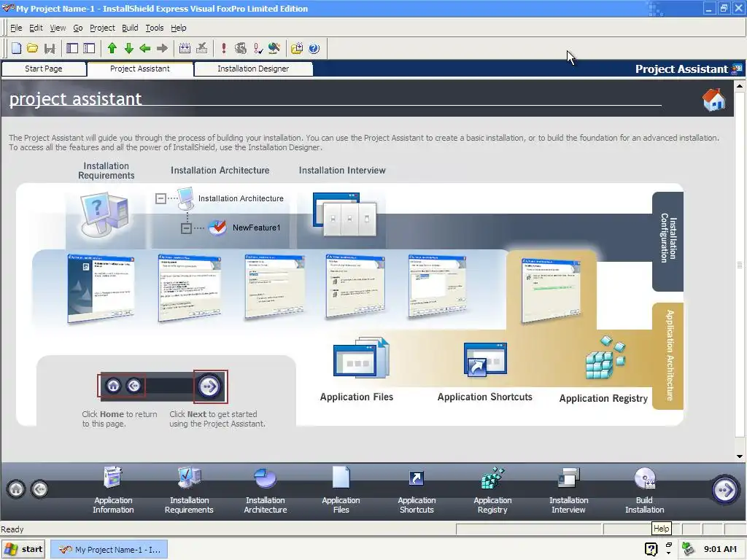Open the Help menu
Image resolution: width=747 pixels, height=560 pixels.
[179, 28]
